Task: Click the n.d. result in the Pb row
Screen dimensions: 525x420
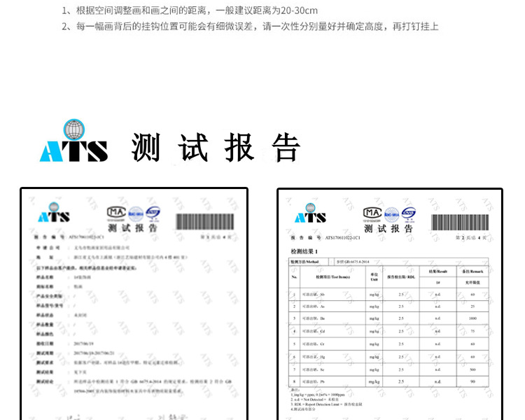Action: [437, 381]
